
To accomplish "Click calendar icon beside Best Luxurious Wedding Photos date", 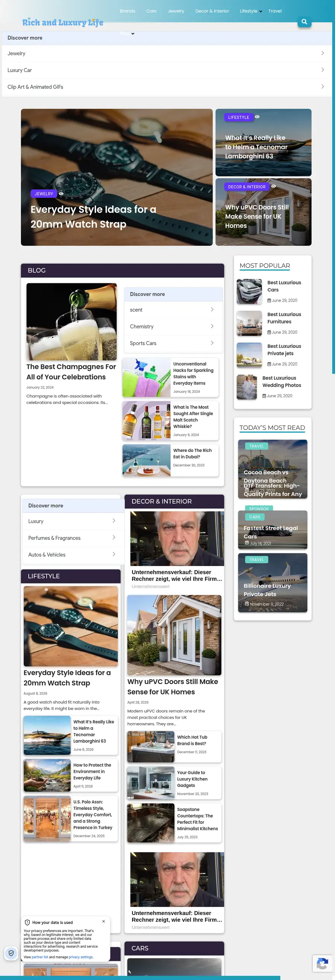I will [264, 396].
